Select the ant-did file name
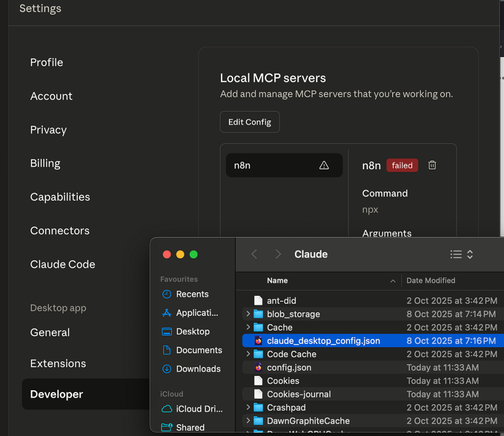This screenshot has height=436, width=504. point(281,300)
